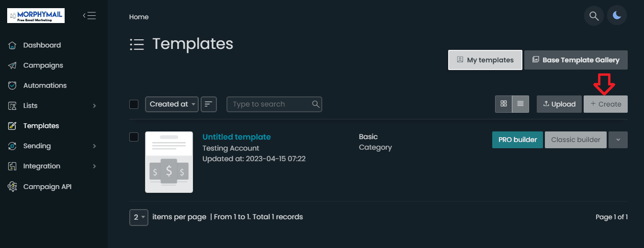The image size is (644, 248).
Task: Check the Untitled template checkbox
Action: (x=134, y=137)
